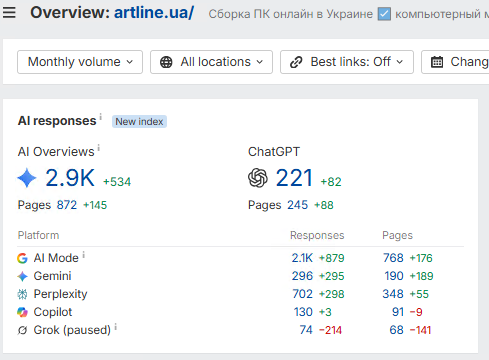The height and width of the screenshot is (360, 489).
Task: Click the Platform column header
Action: point(38,235)
